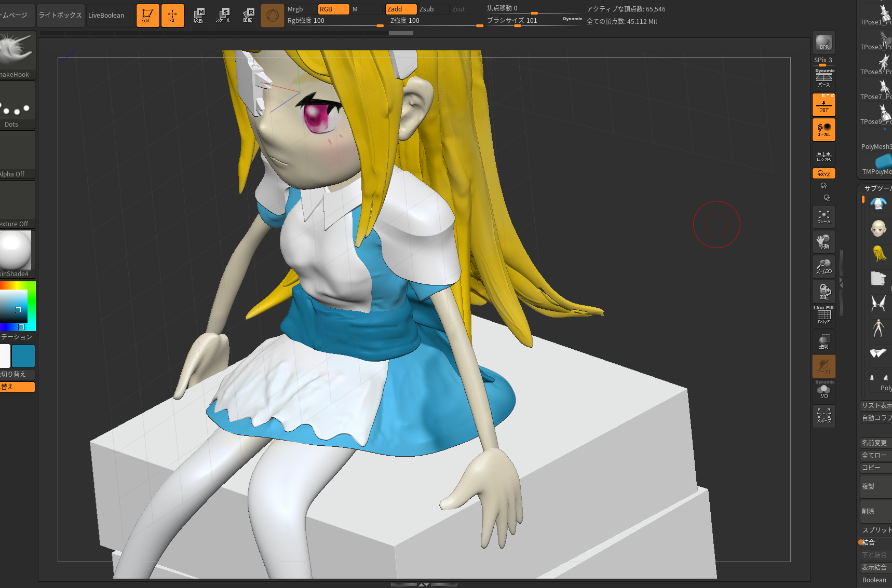892x588 pixels.
Task: Toggle Lシンメトリ local symmetry
Action: coord(824,155)
